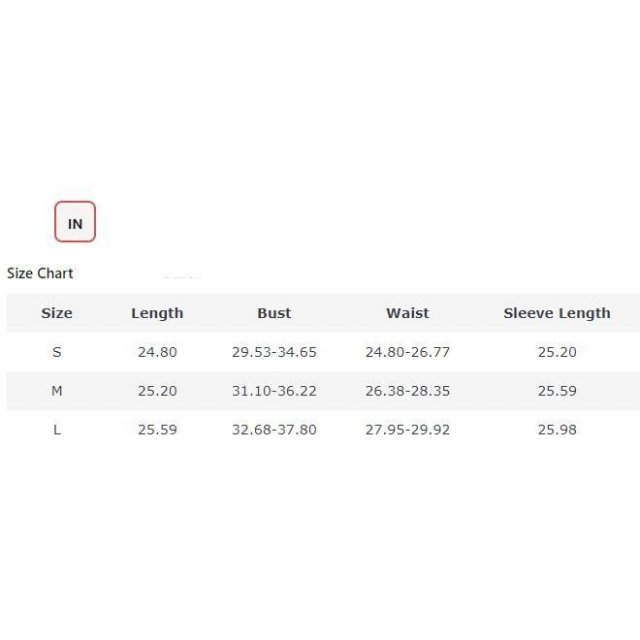Select the Bust column header
The image size is (640, 640).
pyautogui.click(x=274, y=313)
